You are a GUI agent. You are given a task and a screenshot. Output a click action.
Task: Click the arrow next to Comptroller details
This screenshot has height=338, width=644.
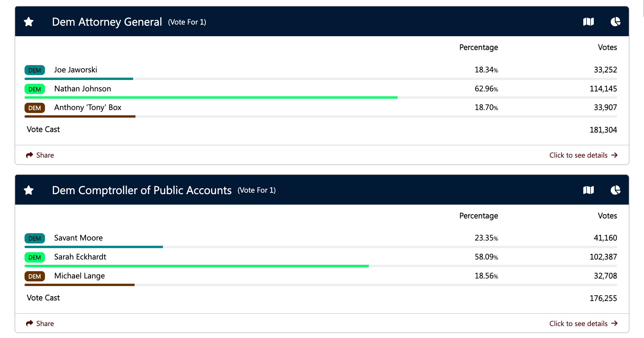(x=615, y=323)
